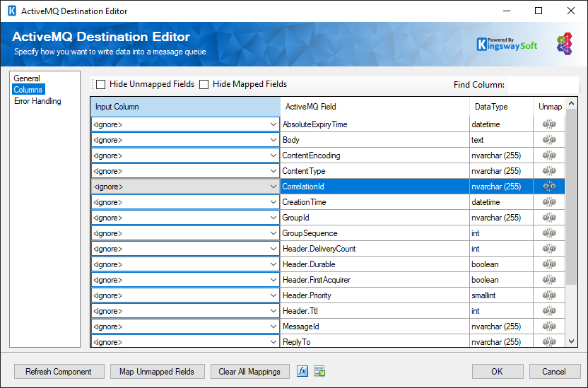The width and height of the screenshot is (588, 388).
Task: Sort by Input Column header
Action: [185, 107]
